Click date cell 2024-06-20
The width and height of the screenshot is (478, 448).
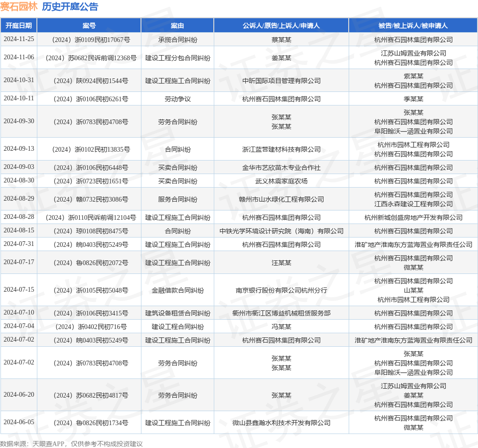(x=19, y=394)
